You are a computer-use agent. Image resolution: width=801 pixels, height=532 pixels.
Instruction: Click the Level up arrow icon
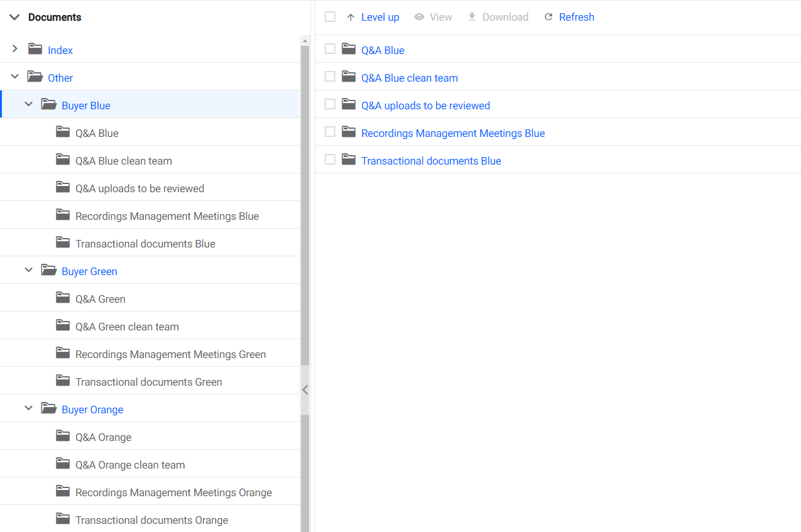tap(351, 17)
